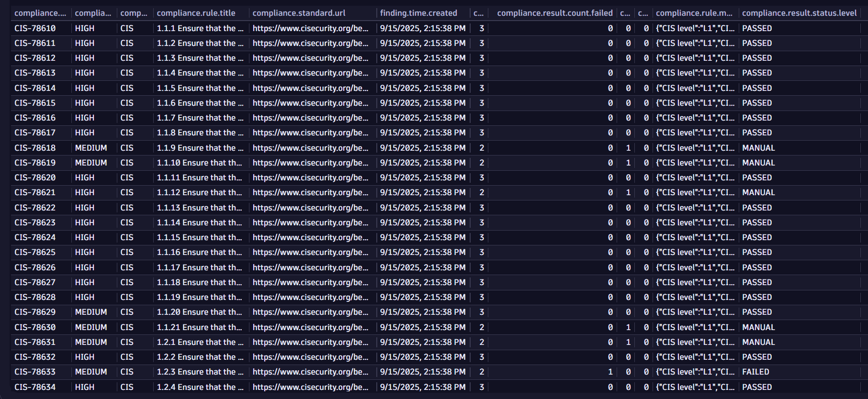Click the rule metadata cell for CIS-78615

(x=695, y=103)
